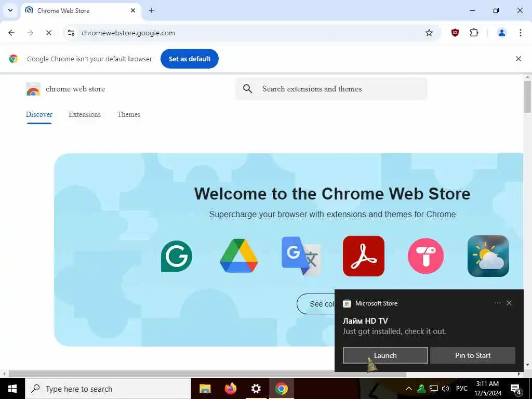Screen dimensions: 532x399
Task: Show hidden system tray icons
Action: (409, 389)
